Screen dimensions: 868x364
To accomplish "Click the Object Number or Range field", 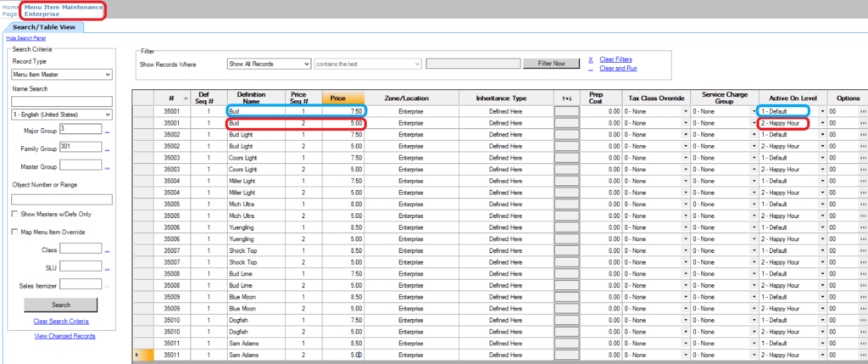I will 61,199.
